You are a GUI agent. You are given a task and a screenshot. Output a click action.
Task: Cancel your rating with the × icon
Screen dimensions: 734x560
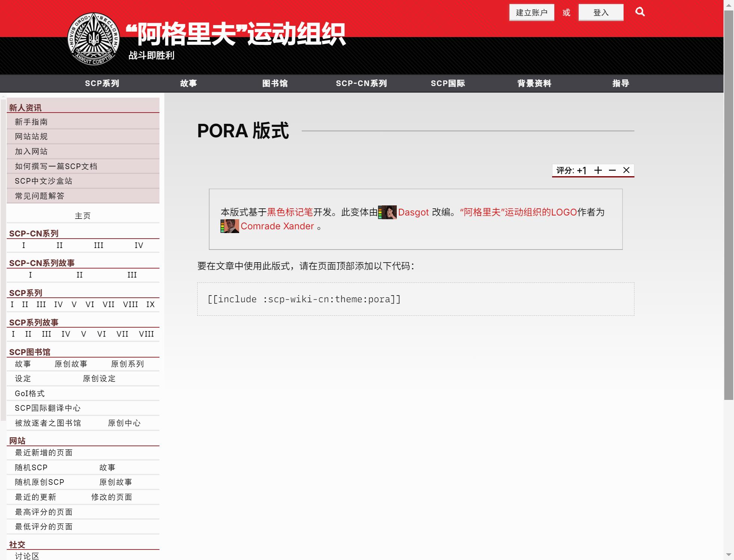(626, 170)
